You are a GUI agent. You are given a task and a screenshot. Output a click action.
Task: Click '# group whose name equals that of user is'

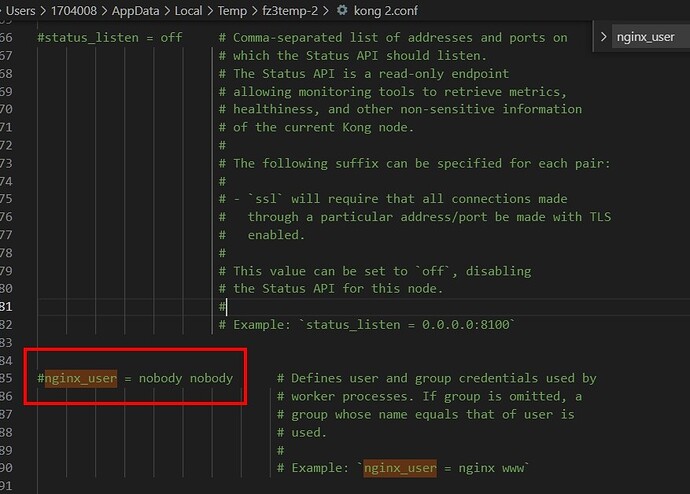(x=426, y=414)
